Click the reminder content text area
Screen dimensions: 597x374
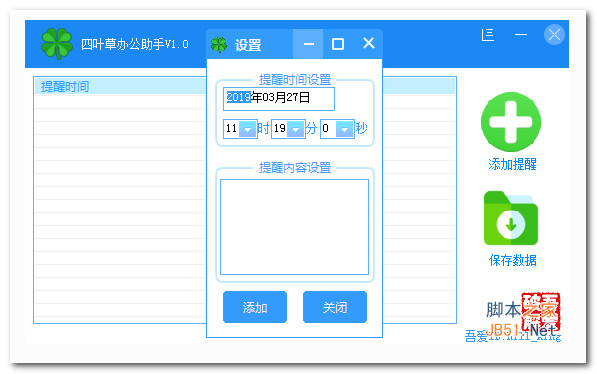[x=294, y=227]
